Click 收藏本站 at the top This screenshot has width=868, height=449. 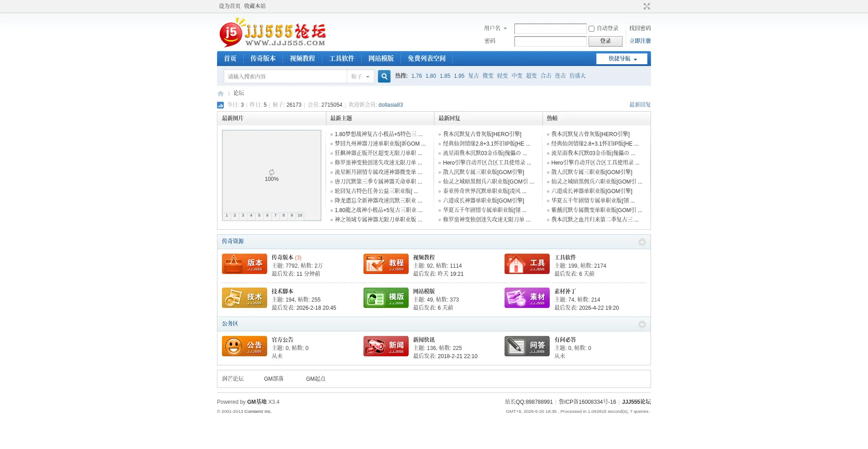point(255,6)
